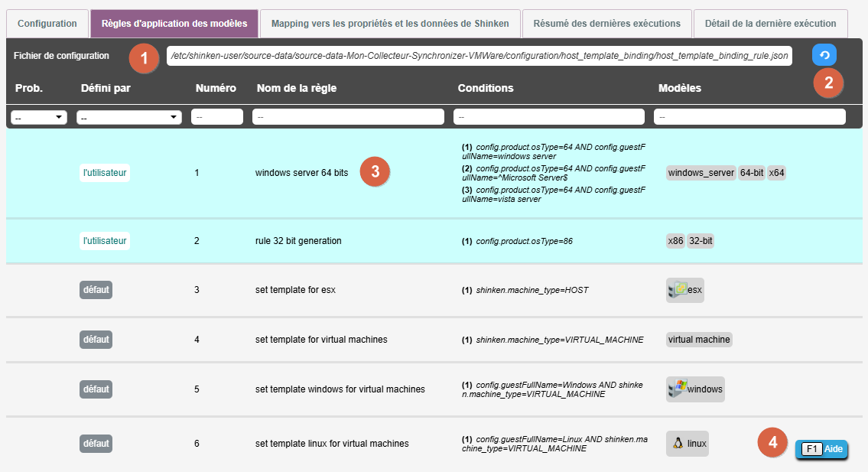Image resolution: width=868 pixels, height=472 pixels.
Task: Click the x86 template tag
Action: [x=675, y=241]
